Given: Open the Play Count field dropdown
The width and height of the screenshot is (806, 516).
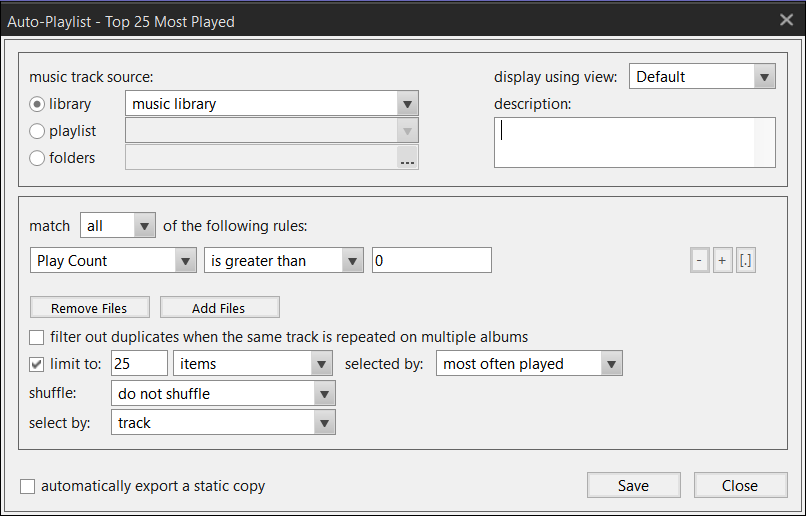Looking at the screenshot, I should pyautogui.click(x=184, y=261).
